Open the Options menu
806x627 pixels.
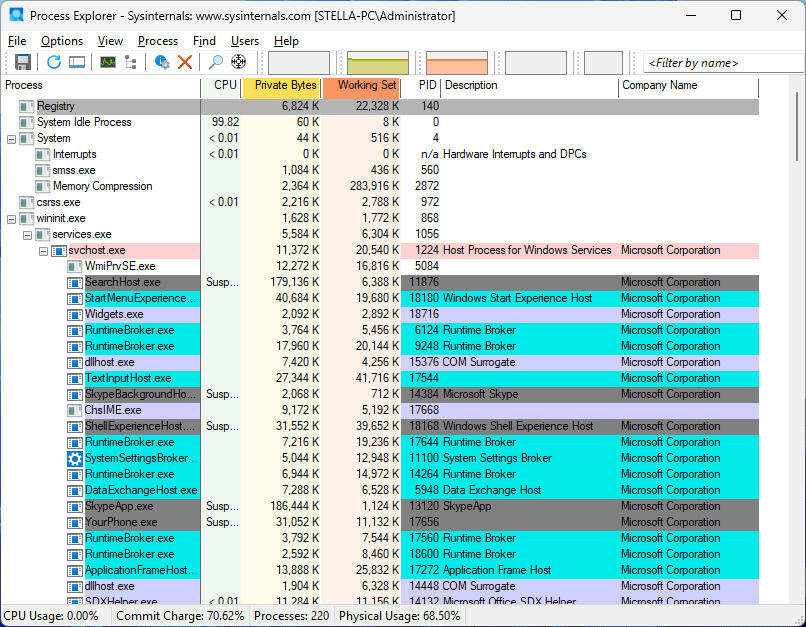tap(62, 41)
